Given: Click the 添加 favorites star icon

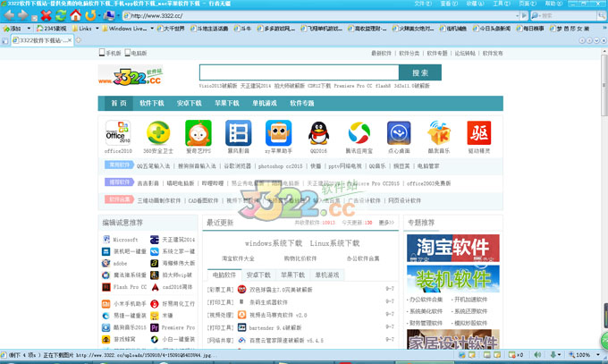Looking at the screenshot, I should point(6,29).
